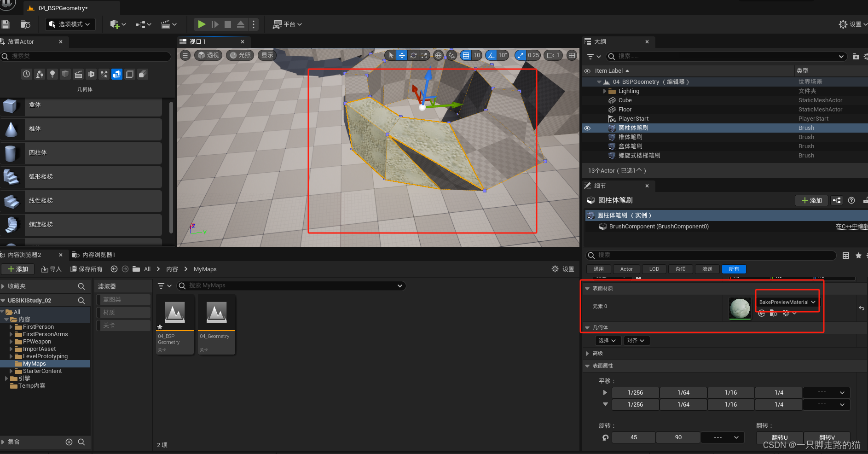This screenshot has width=868, height=454.
Task: Click the 1/64 pan button in first row
Action: 683,393
